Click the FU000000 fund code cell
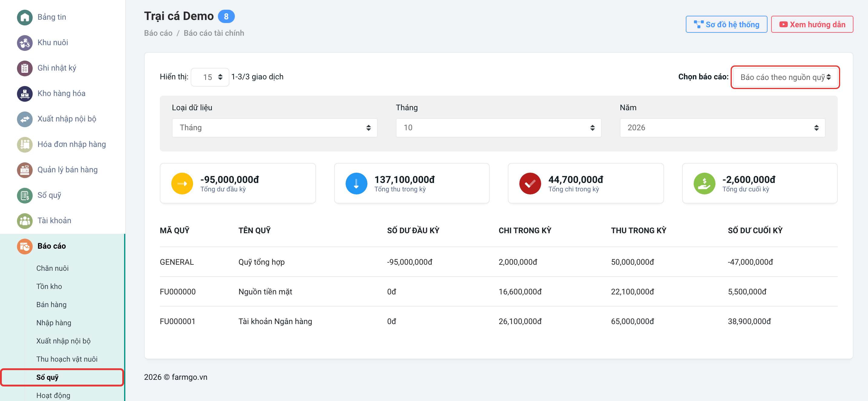This screenshot has height=401, width=868. pos(178,292)
